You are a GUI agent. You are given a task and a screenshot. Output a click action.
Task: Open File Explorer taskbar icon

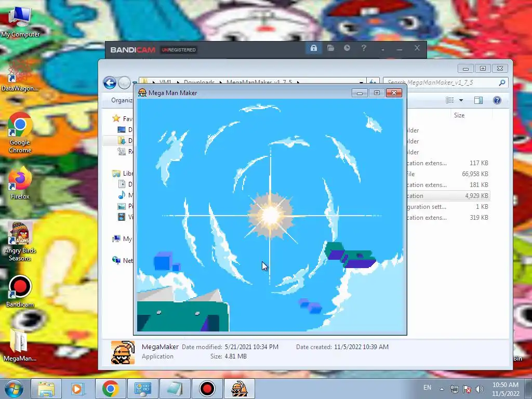coord(46,389)
